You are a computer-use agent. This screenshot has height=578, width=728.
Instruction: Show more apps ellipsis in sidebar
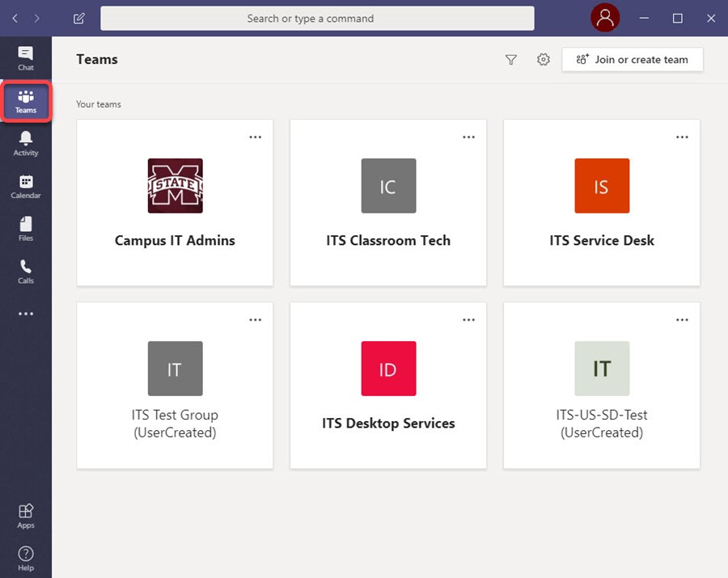coord(26,314)
